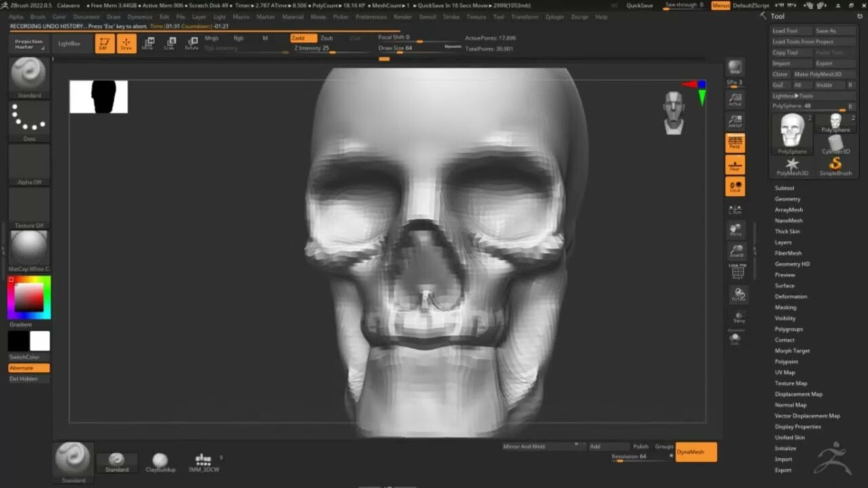
Task: Switch to the Move mode icon
Action: [x=149, y=43]
